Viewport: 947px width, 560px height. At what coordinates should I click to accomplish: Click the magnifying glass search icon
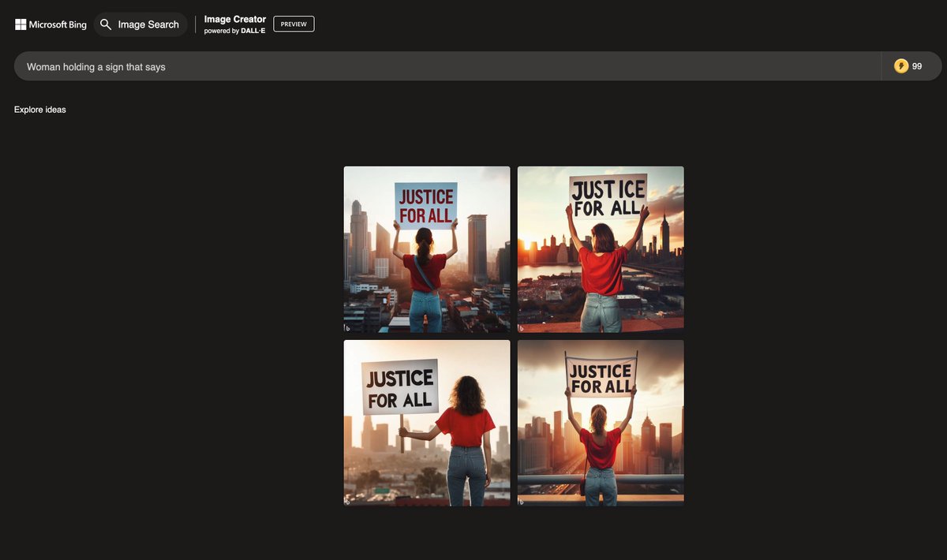click(106, 24)
